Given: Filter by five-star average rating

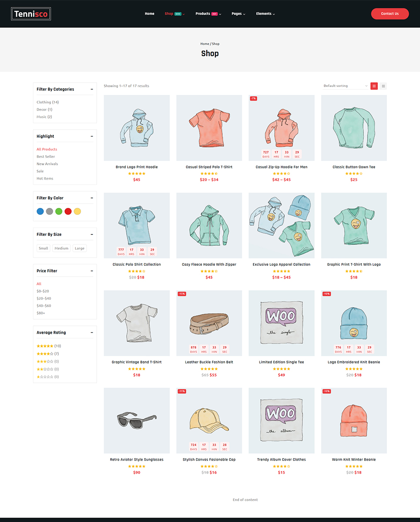Looking at the screenshot, I should pos(49,346).
